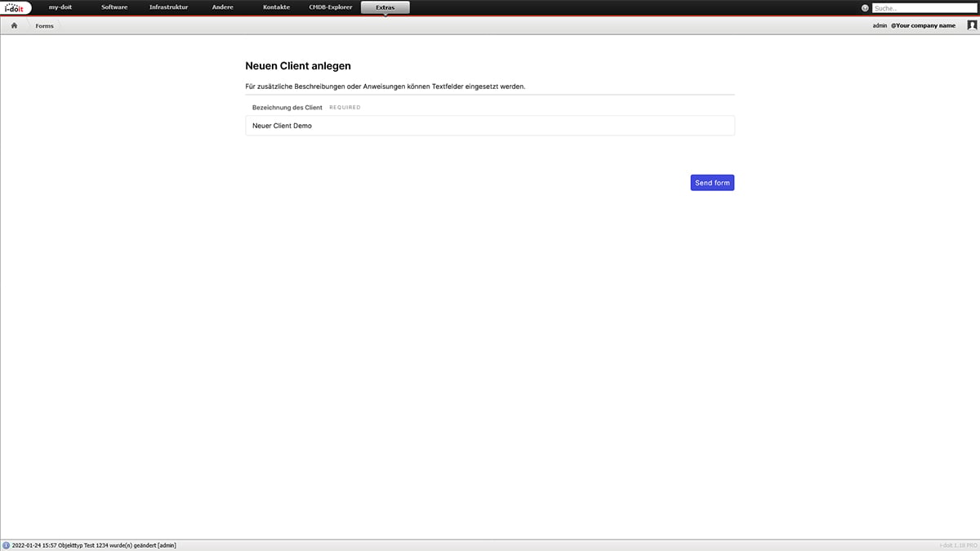
Task: Click the search magnifier icon beside Suche field
Action: tap(865, 8)
